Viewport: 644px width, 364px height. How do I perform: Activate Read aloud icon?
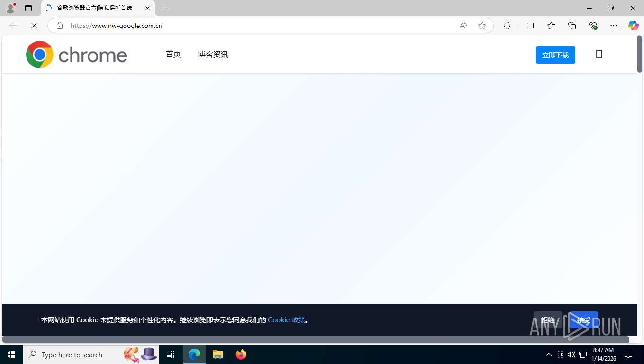[x=463, y=26]
